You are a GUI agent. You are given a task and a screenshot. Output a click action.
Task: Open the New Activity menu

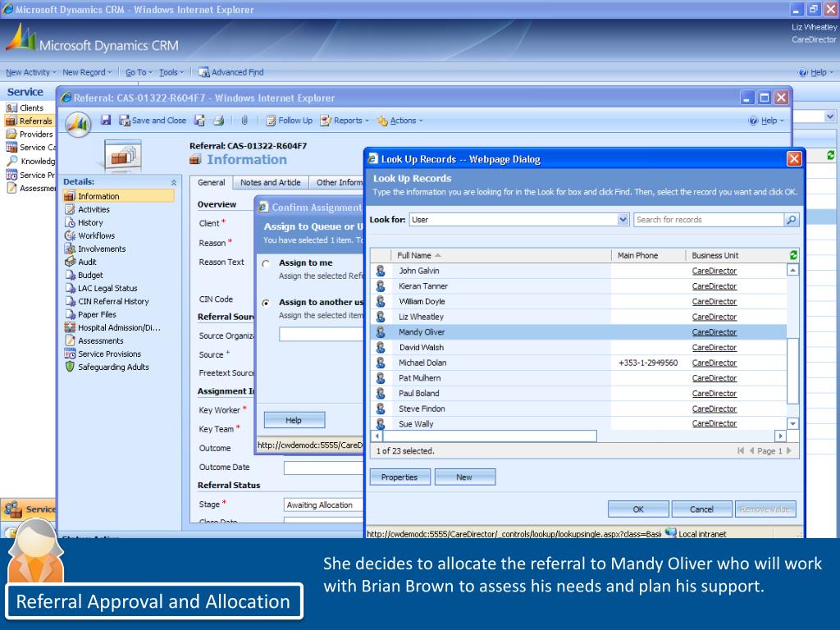click(x=30, y=72)
